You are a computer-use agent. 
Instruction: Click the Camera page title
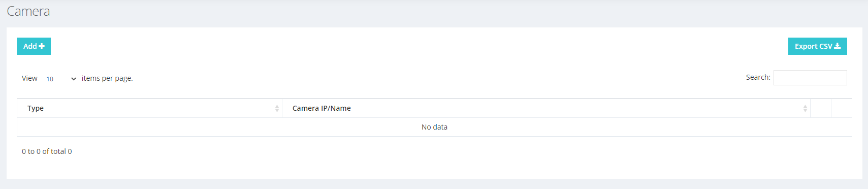(28, 11)
